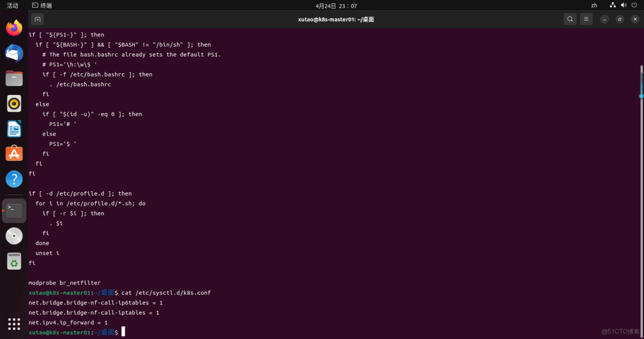Open a new terminal tab

tap(38, 19)
